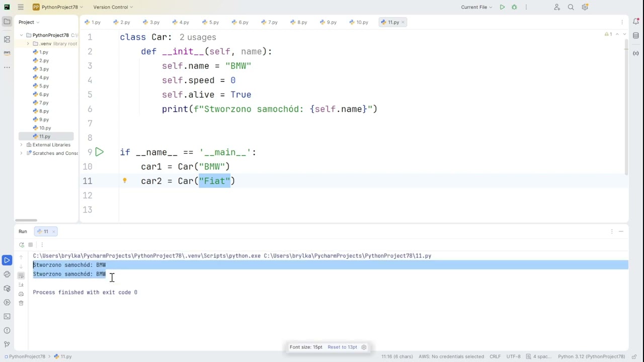Open Git version control tool window
This screenshot has height=362, width=644.
[7, 344]
